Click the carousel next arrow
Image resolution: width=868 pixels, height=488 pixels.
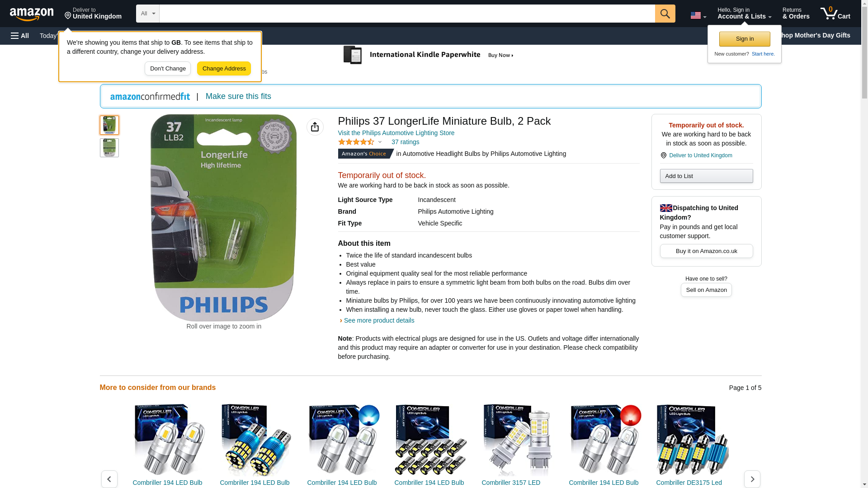(752, 479)
